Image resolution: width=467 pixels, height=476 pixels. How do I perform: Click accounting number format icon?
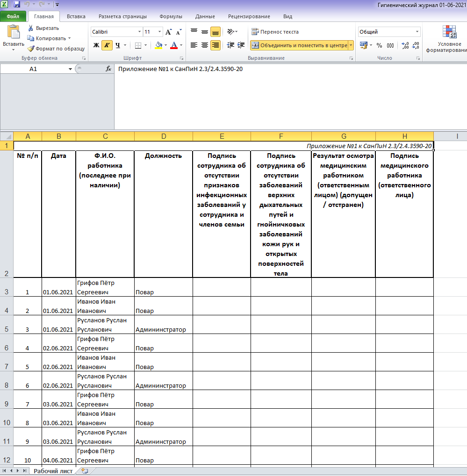[x=363, y=45]
